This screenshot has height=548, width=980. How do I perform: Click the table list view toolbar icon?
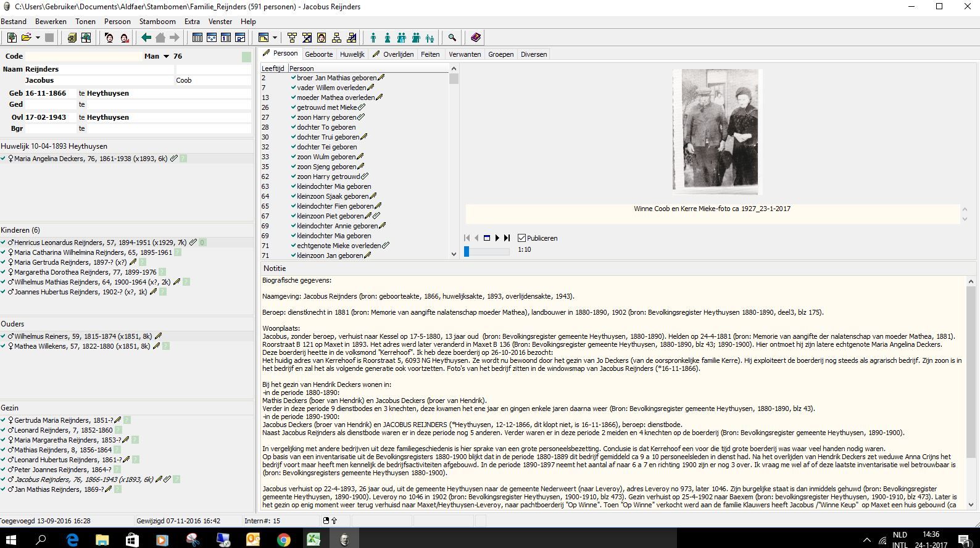[197, 38]
